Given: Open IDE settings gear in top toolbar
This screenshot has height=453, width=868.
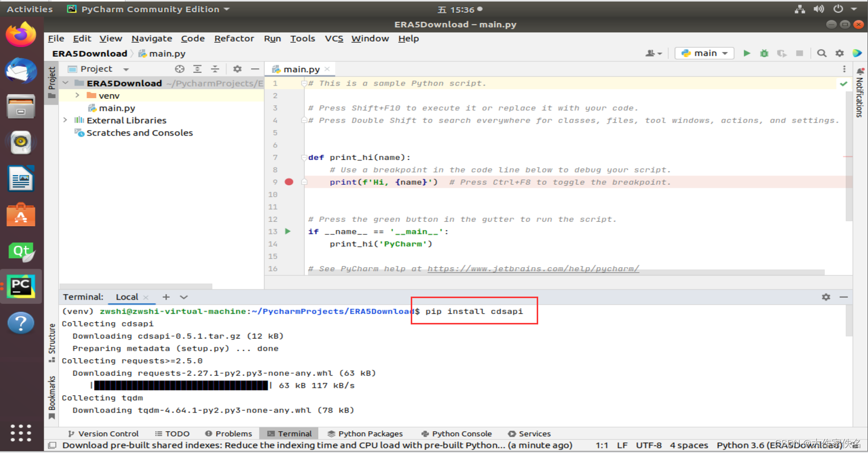Looking at the screenshot, I should (x=840, y=53).
